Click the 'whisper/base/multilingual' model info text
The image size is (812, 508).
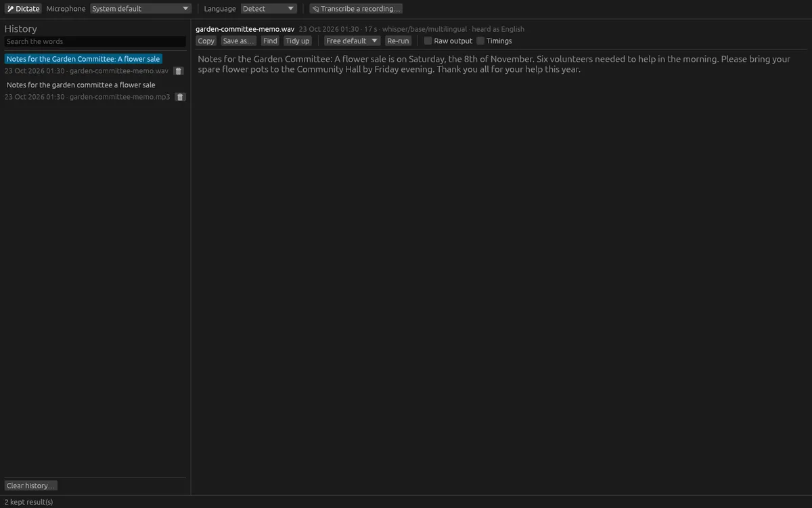click(424, 29)
